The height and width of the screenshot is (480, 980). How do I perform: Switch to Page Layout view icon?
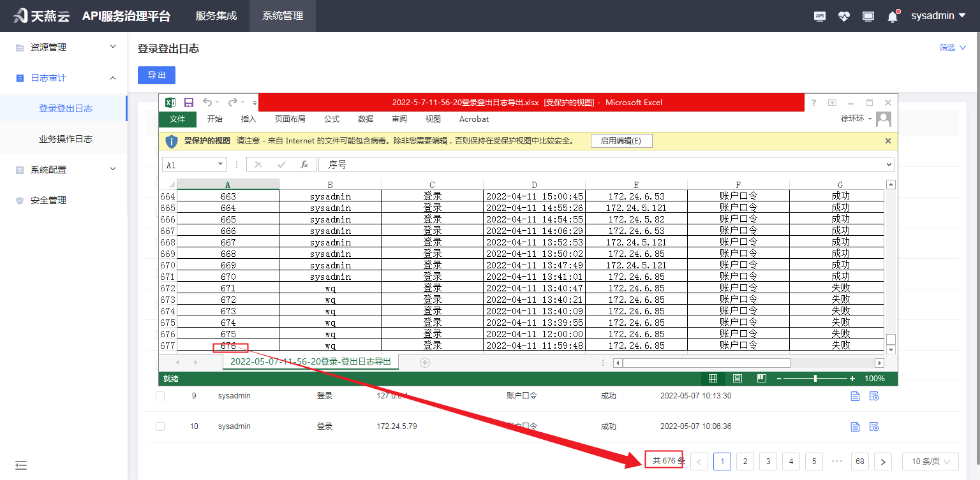pyautogui.click(x=737, y=378)
